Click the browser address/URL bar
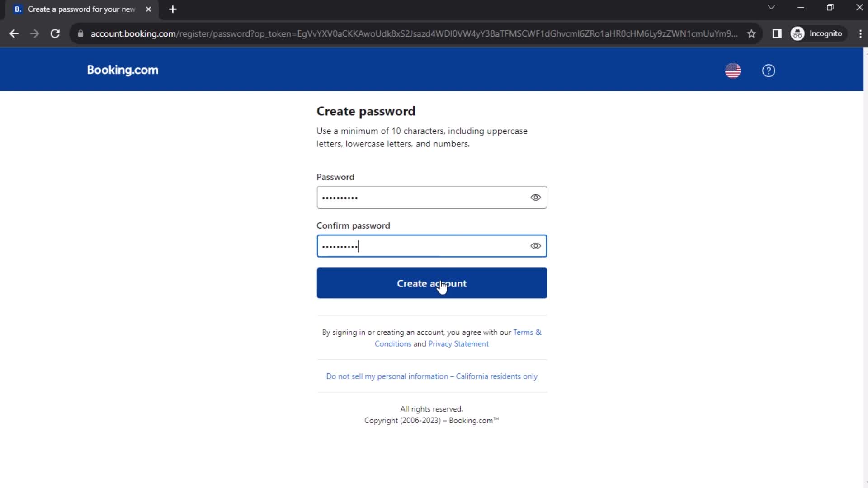This screenshot has width=868, height=488. coord(414,33)
